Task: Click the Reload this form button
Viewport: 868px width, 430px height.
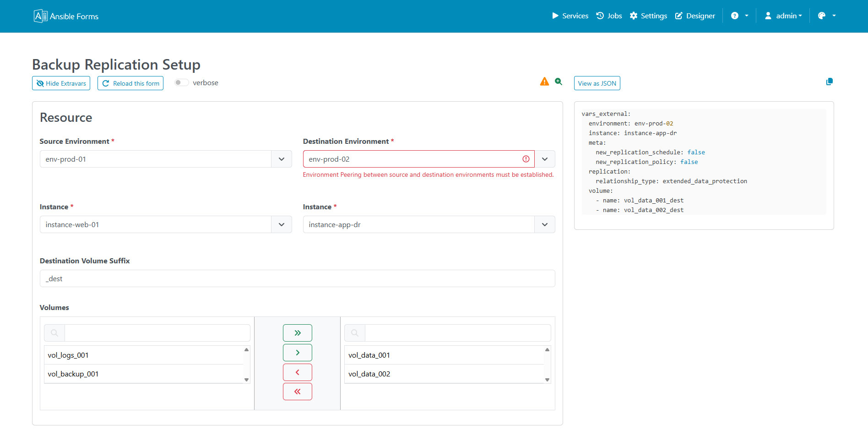Action: pos(130,83)
